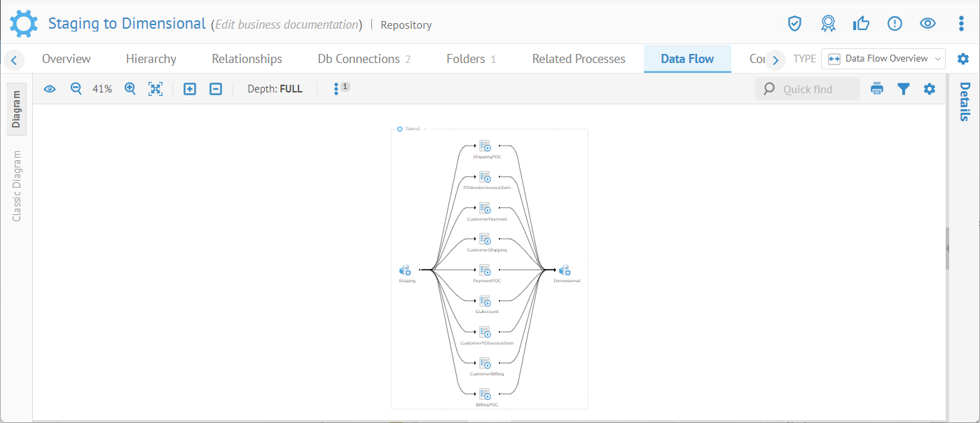980x423 pixels.
Task: Click the shield checkmark icon in header
Action: (x=794, y=24)
